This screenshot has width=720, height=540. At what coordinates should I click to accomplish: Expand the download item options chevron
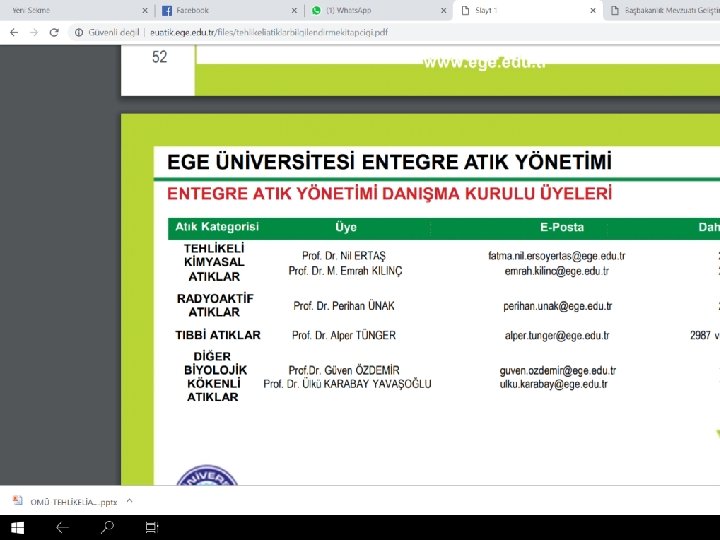point(129,501)
